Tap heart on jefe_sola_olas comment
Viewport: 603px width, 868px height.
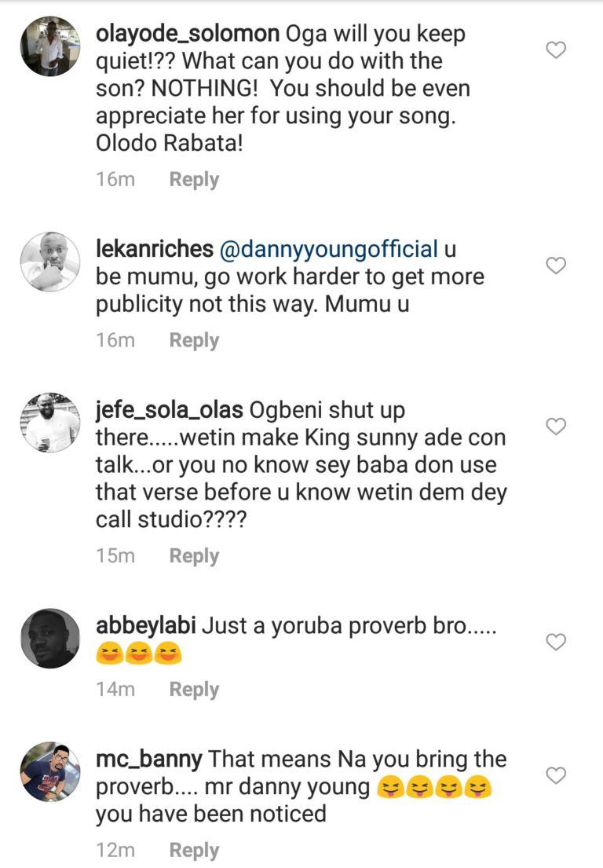556,427
